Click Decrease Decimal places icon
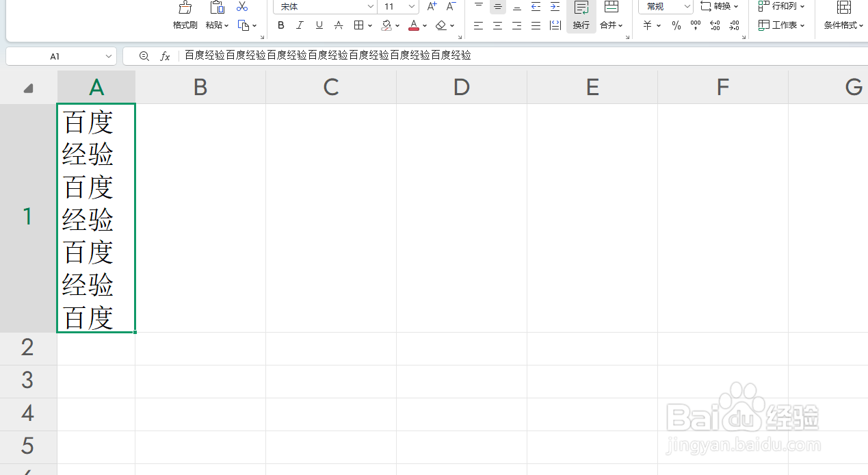 pyautogui.click(x=734, y=25)
